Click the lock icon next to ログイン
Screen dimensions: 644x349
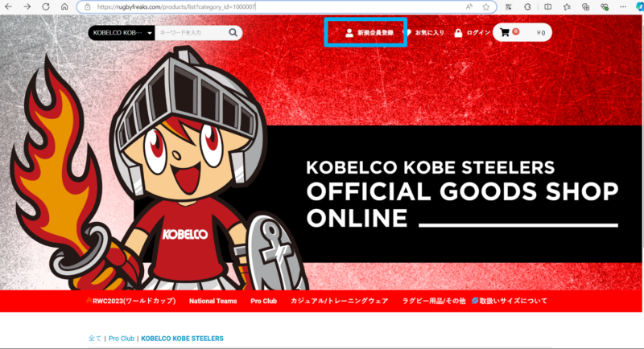pos(458,33)
